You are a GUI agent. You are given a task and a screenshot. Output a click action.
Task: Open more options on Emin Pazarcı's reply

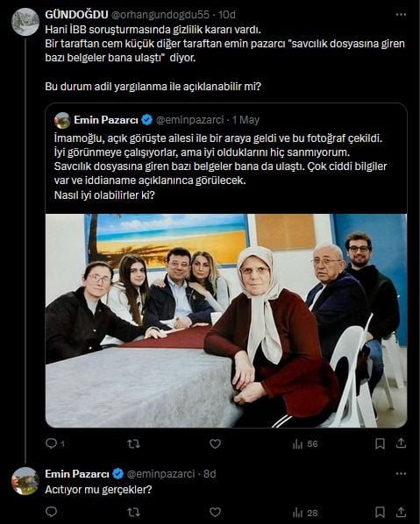(x=401, y=474)
